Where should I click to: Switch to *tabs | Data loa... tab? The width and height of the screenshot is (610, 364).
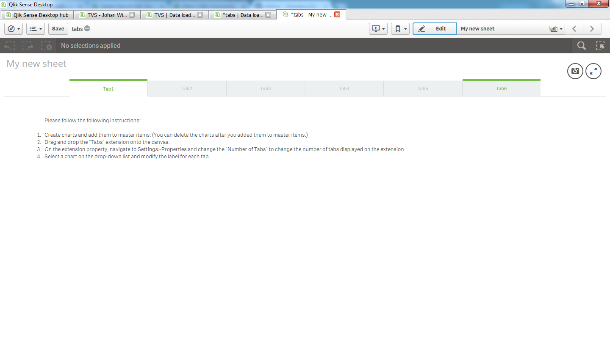point(243,15)
